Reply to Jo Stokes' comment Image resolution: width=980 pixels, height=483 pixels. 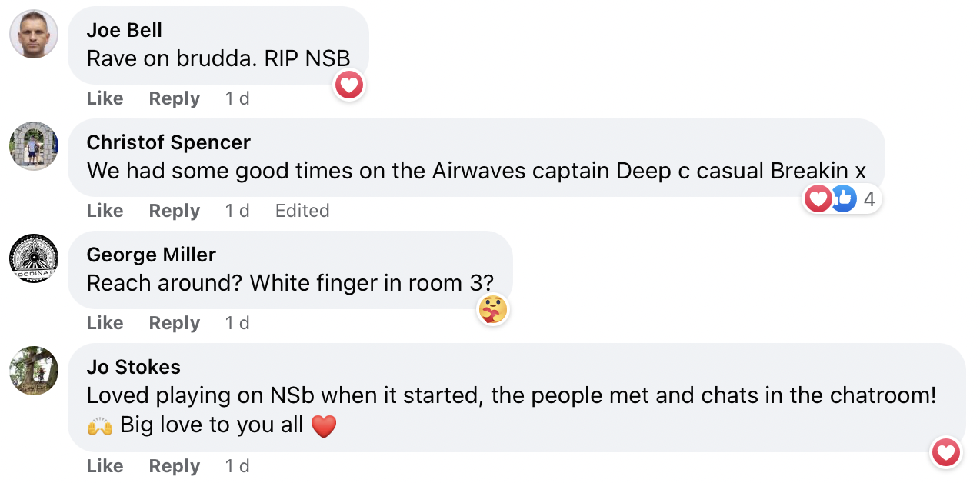click(174, 466)
